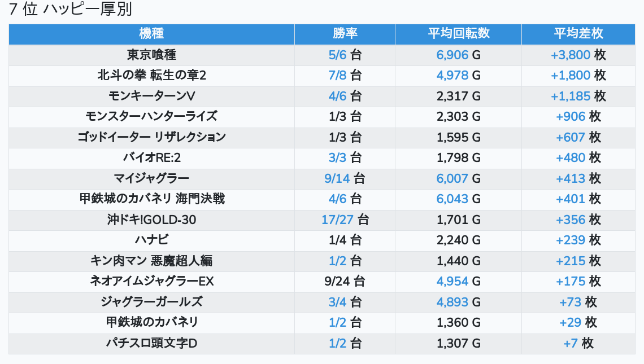Screen dimensions: 644x364
Task: Click the 機種 column header
Action: 151,34
